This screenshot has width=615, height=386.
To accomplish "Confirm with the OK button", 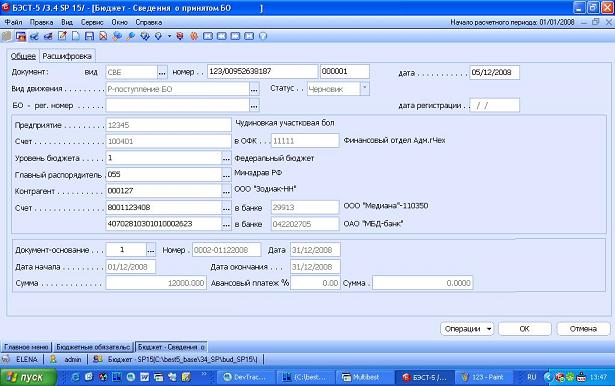I will [x=524, y=329].
